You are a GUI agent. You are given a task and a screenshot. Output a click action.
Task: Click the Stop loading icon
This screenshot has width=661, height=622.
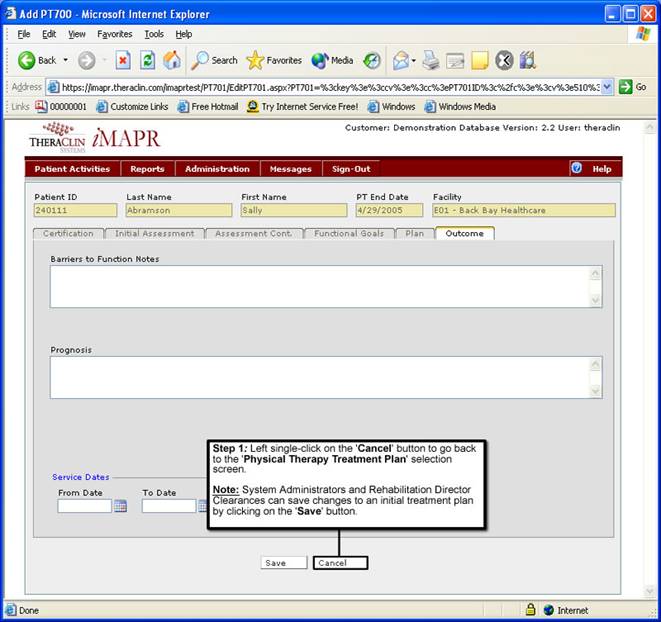click(123, 60)
